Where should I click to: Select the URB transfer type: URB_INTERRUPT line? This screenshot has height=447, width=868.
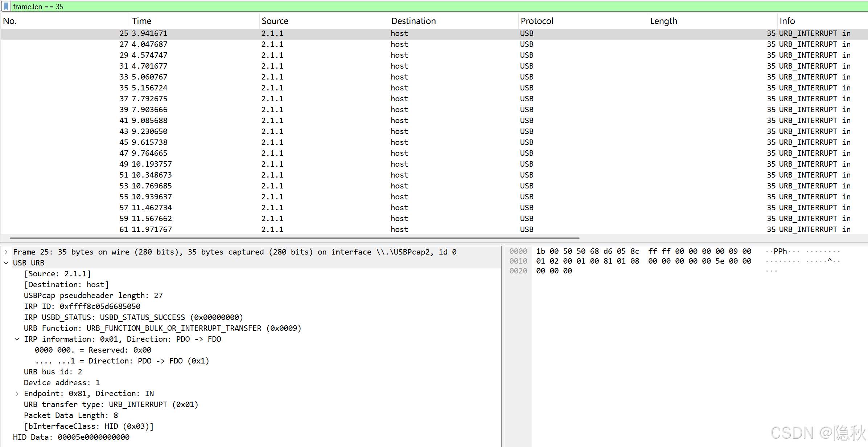click(111, 404)
